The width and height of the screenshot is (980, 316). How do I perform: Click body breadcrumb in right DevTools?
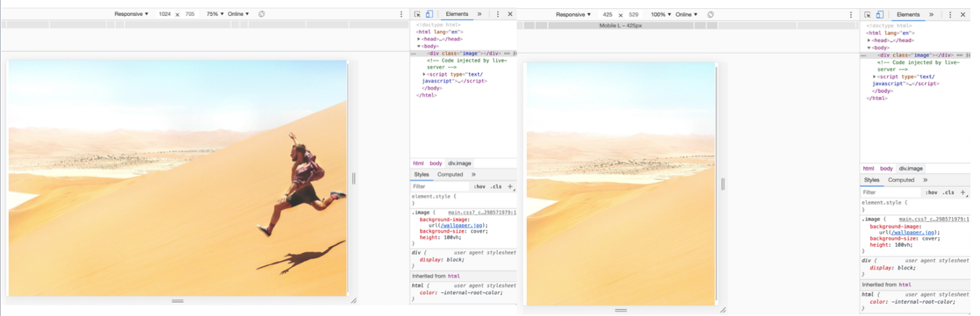886,168
